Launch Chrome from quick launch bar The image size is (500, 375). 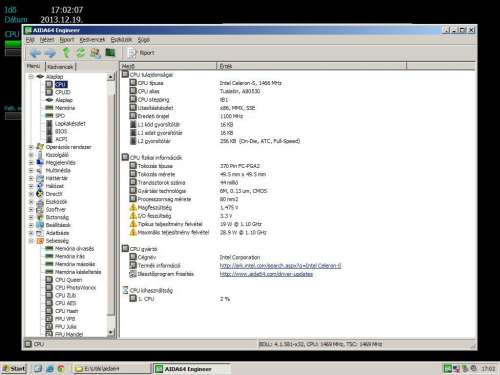point(61,369)
